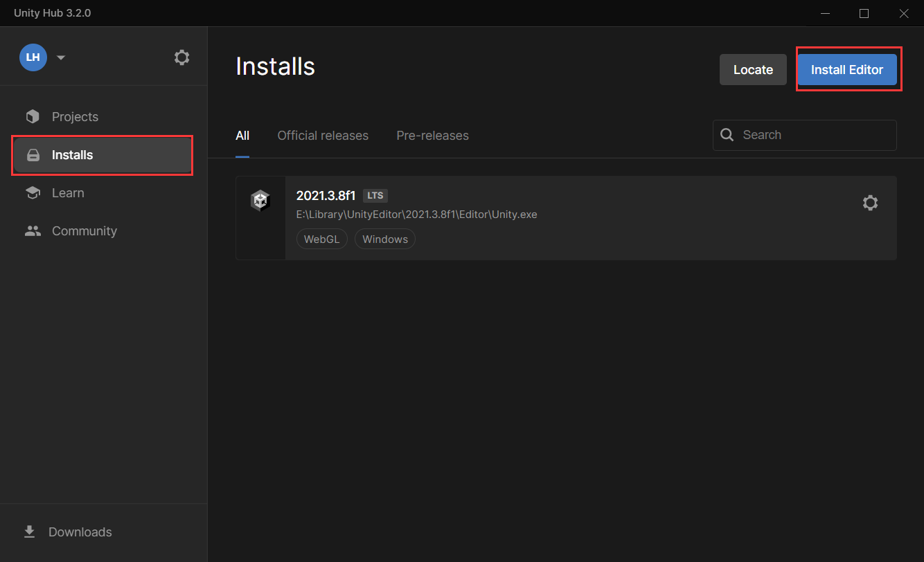Image resolution: width=924 pixels, height=562 pixels.
Task: Open Unity Hub preferences gear
Action: click(181, 57)
